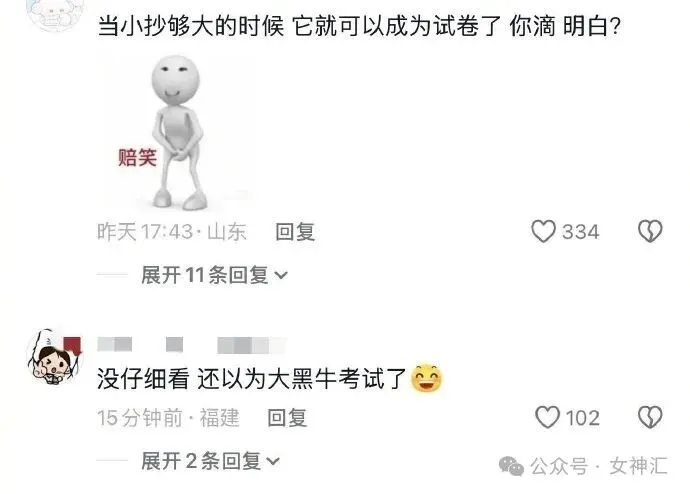Like the comment with 102 likes
The width and height of the screenshot is (690, 494).
point(547,417)
